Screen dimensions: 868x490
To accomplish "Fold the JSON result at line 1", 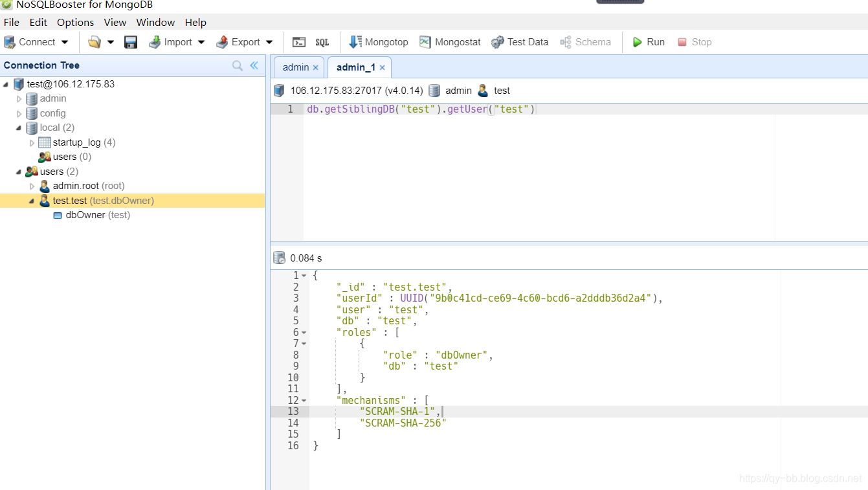I will tap(304, 276).
